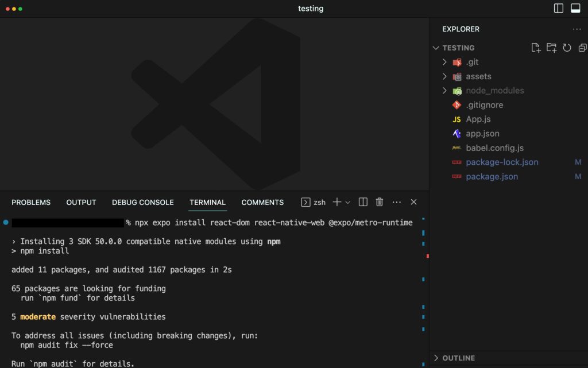Click the Expo icon beside app.json

[457, 133]
